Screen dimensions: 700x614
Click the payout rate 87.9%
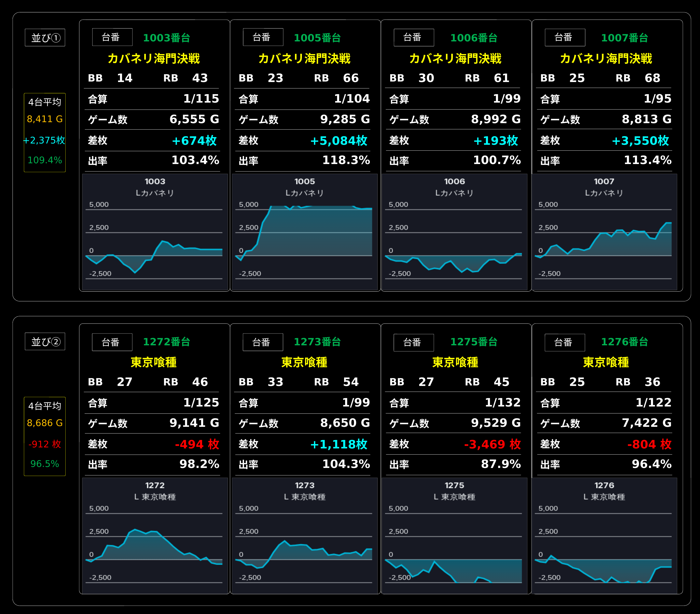tap(501, 464)
